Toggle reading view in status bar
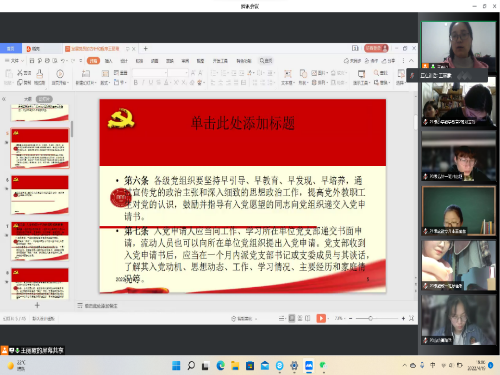This screenshot has width=500, height=375. [307, 318]
